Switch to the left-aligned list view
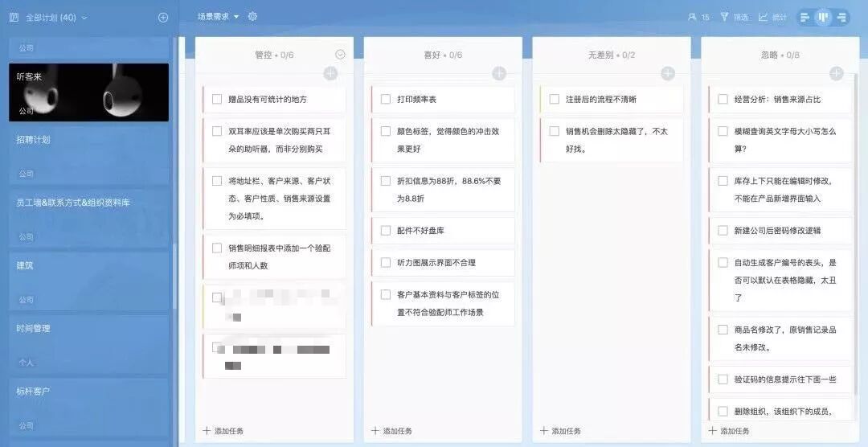Screen dimensions: 868x447 click(x=805, y=18)
